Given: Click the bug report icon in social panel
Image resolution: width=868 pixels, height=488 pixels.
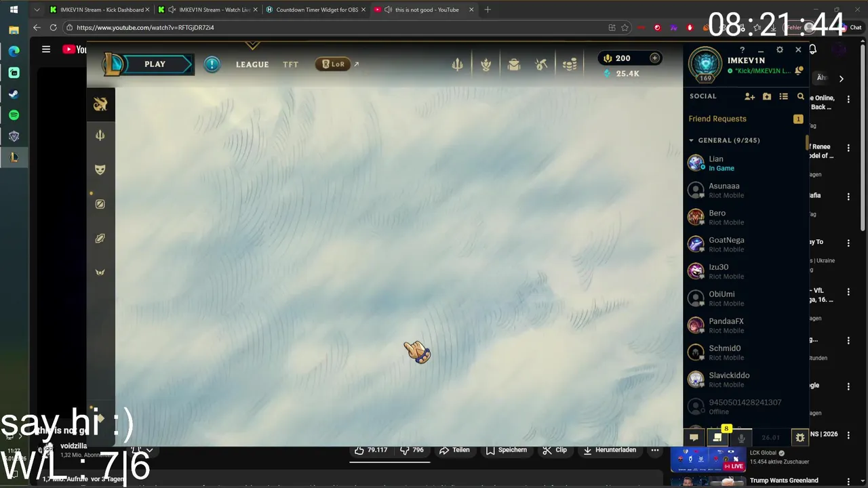Looking at the screenshot, I should coord(800,438).
